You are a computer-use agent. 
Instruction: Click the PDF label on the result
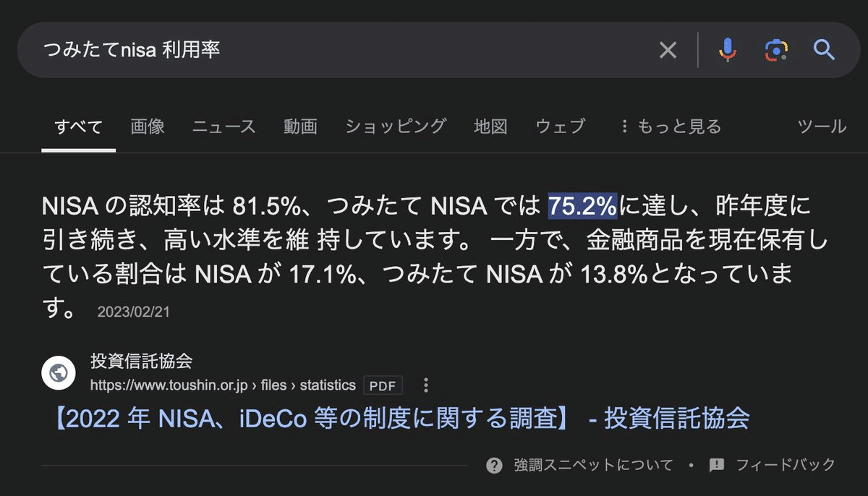click(x=382, y=385)
